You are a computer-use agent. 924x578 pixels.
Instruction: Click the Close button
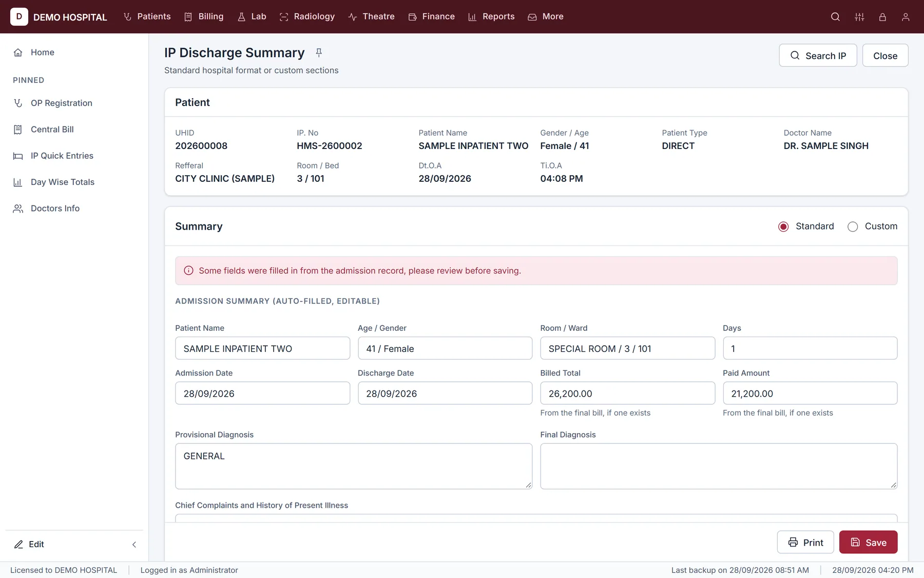pyautogui.click(x=885, y=55)
